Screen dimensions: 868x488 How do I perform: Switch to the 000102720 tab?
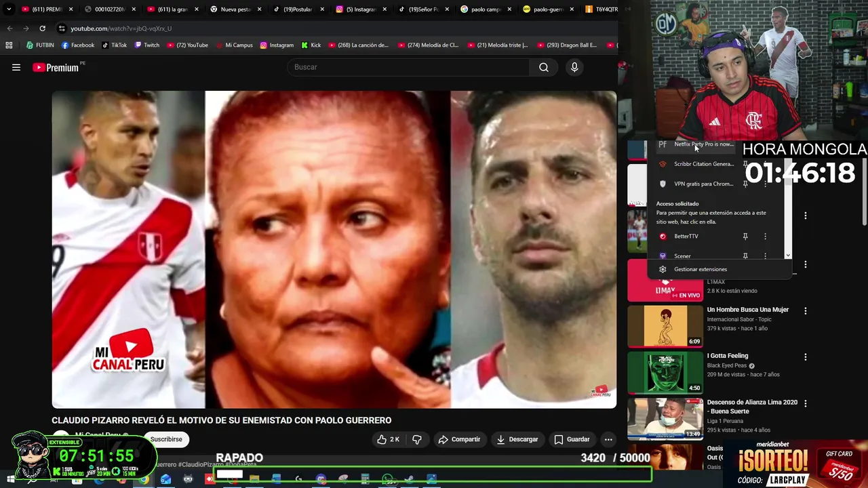[x=111, y=9]
